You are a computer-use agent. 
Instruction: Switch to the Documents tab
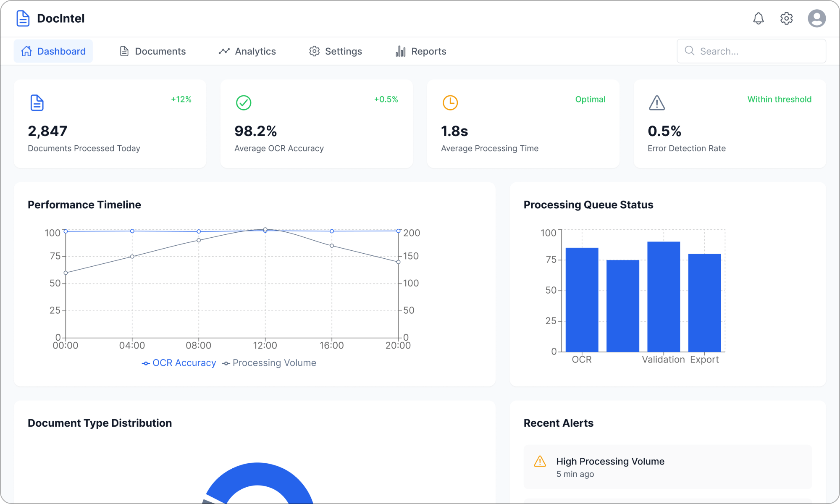click(x=152, y=51)
